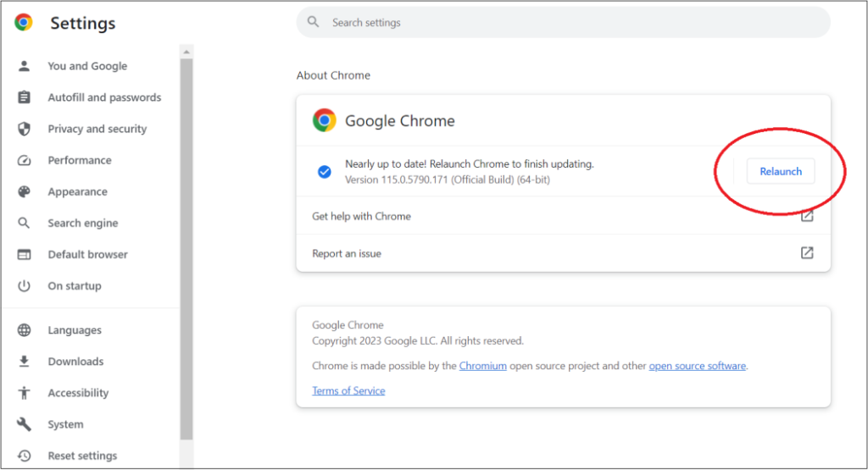Viewport: 868px width, 470px height.
Task: Open the Search engine settings page
Action: [82, 223]
